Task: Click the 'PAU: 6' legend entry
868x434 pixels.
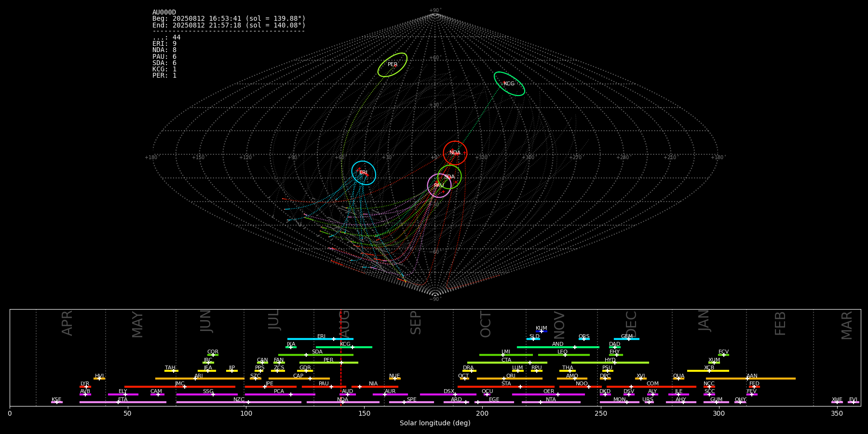Action: coord(164,57)
